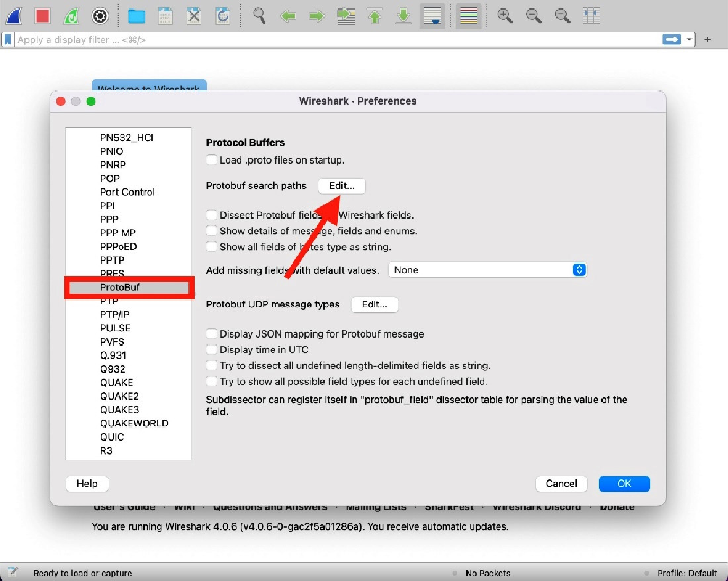Reset zoom to normal size icon
The height and width of the screenshot is (581, 728).
coord(562,16)
